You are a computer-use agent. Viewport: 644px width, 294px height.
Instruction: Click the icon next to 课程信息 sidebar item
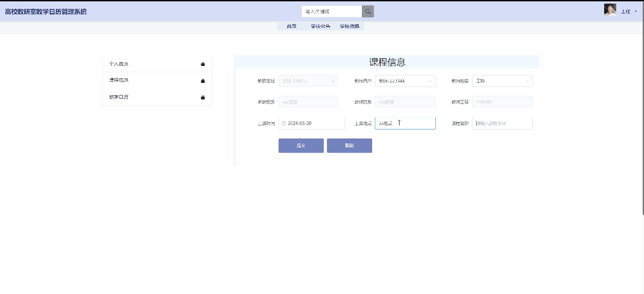click(202, 80)
